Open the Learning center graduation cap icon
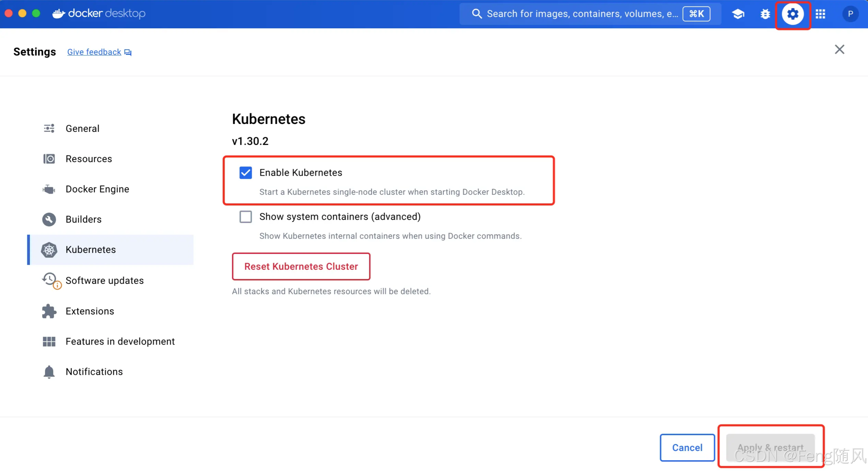Screen dimensions: 868x471 pos(738,14)
